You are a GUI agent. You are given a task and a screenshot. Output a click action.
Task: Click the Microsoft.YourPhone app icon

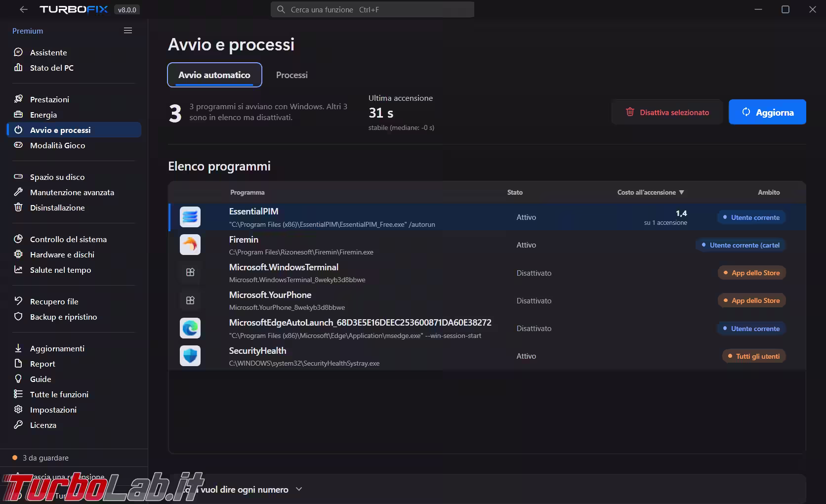click(190, 300)
